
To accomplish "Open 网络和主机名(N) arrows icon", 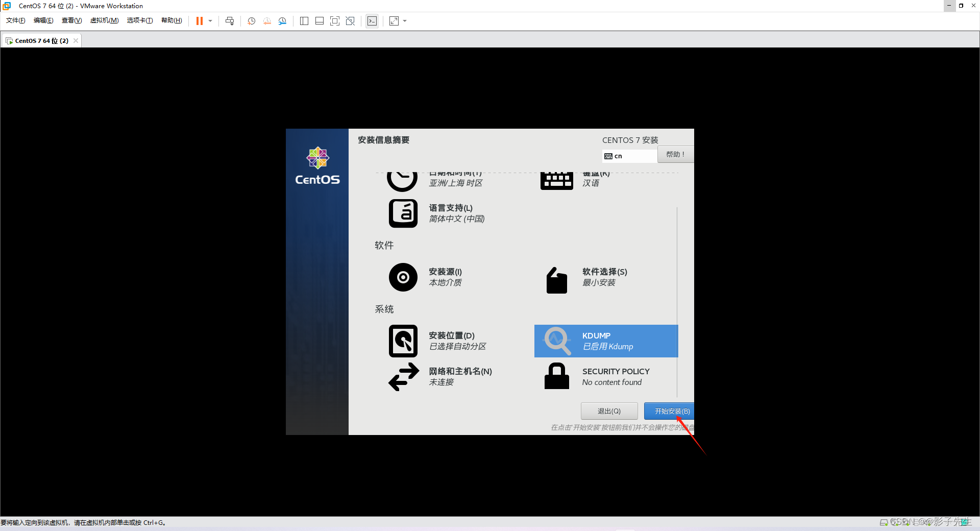I will coord(404,377).
